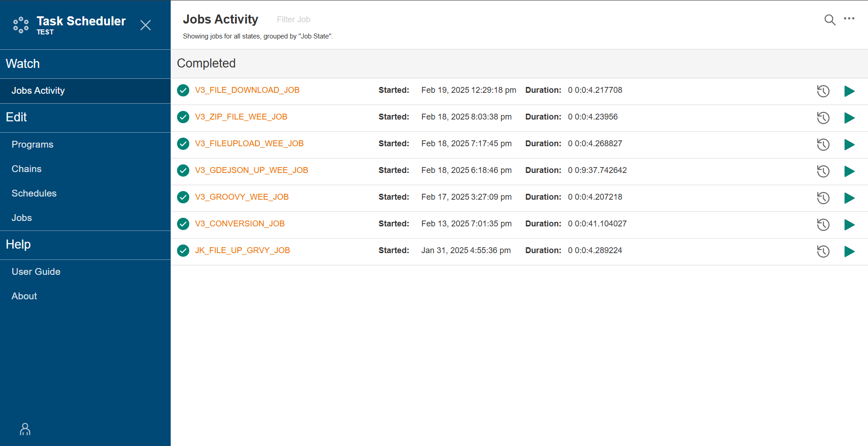Screen dimensions: 868x446
Task: Open the V3_FILE_DOWNLOAD_JOB link
Action: (x=247, y=90)
